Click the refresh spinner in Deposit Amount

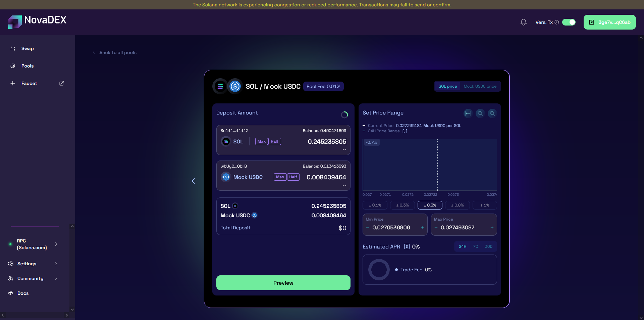coord(344,115)
